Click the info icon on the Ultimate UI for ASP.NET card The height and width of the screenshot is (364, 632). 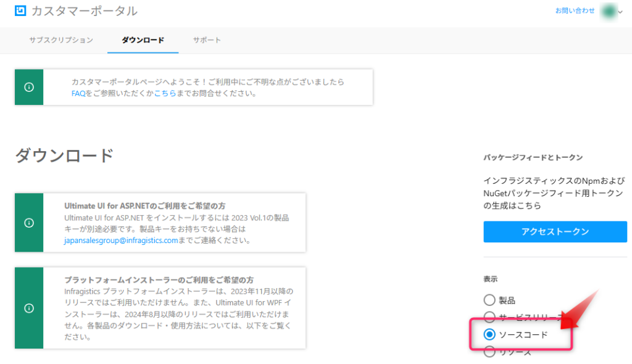click(29, 223)
